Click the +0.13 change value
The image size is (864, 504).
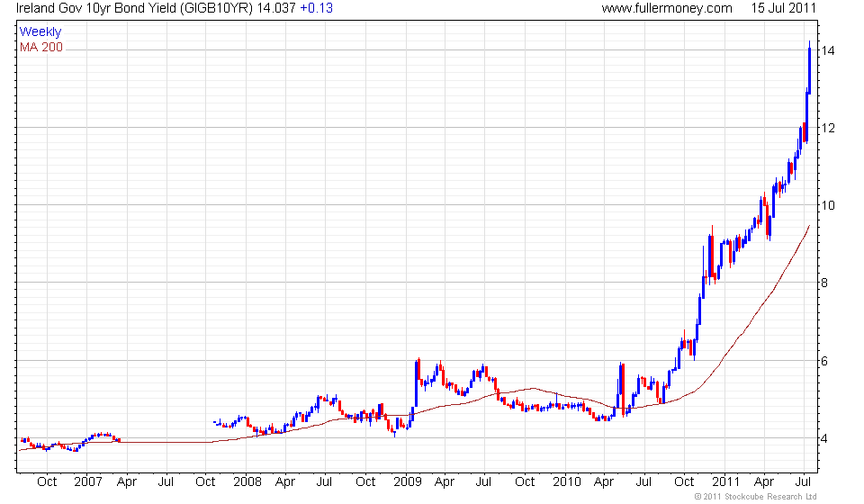[316, 8]
